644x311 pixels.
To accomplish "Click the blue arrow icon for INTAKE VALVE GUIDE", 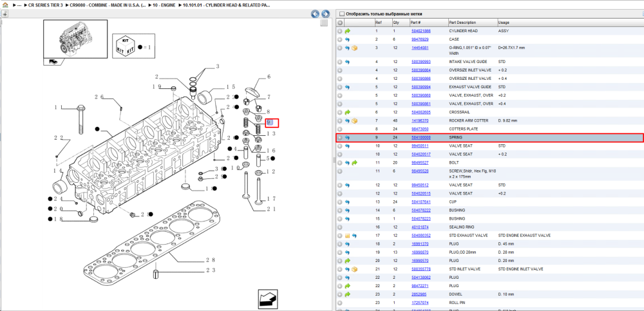I will click(x=347, y=62).
